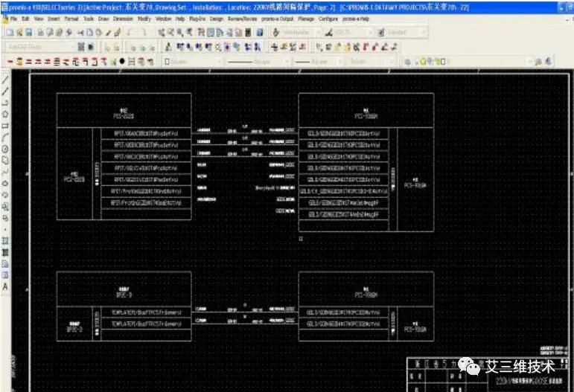Click the Plot printer icon
This screenshot has width=574, height=392.
point(40,33)
